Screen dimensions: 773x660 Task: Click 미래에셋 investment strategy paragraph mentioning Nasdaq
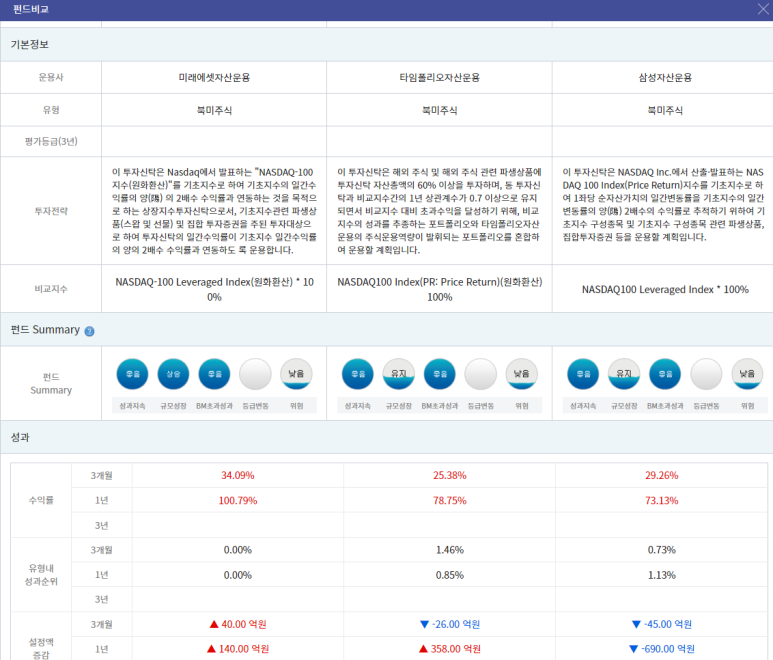pyautogui.click(x=214, y=211)
